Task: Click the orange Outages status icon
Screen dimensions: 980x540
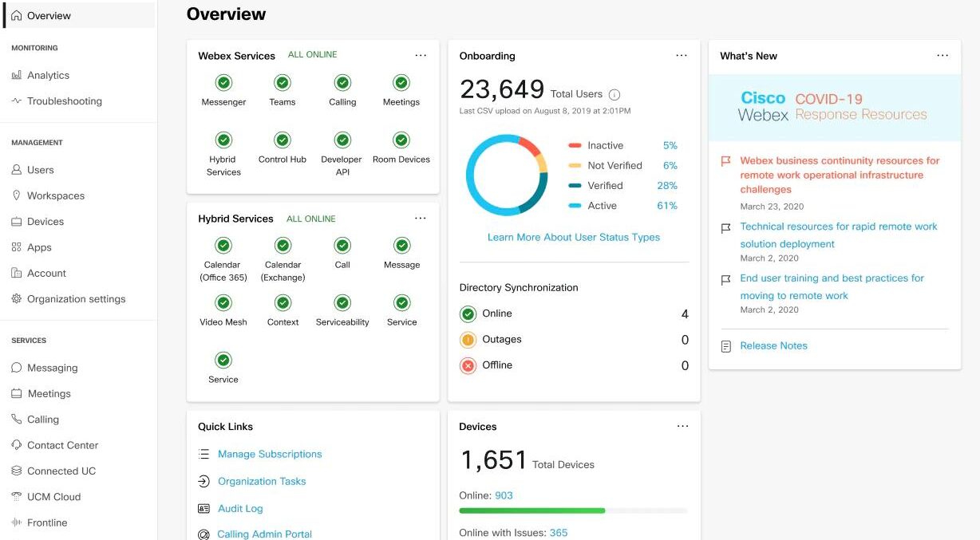Action: pyautogui.click(x=468, y=340)
